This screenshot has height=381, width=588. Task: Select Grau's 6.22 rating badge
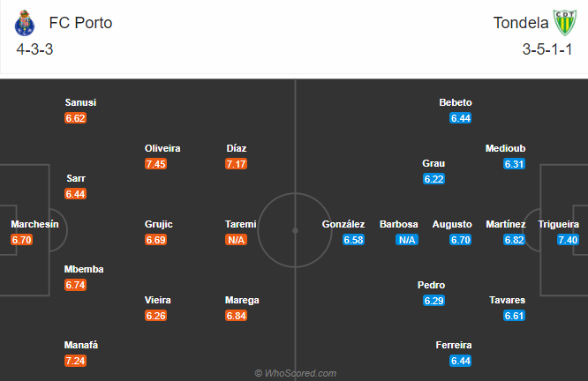pos(433,179)
